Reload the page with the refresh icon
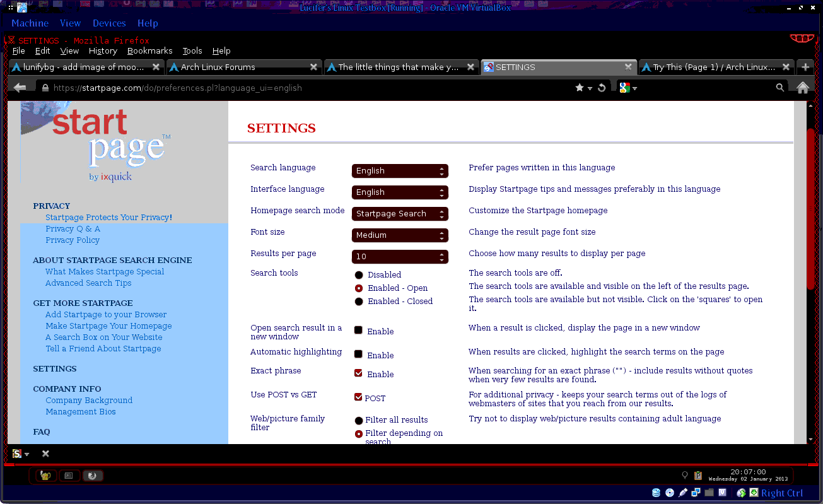 601,88
